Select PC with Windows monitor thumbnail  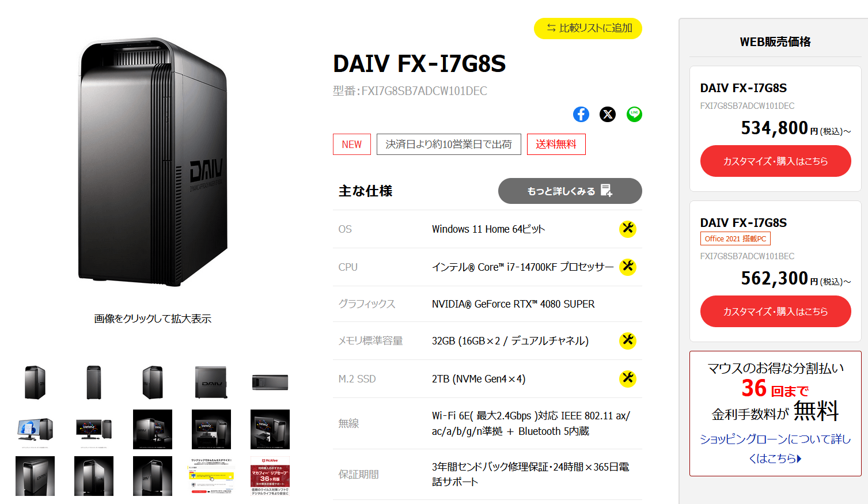click(x=35, y=430)
